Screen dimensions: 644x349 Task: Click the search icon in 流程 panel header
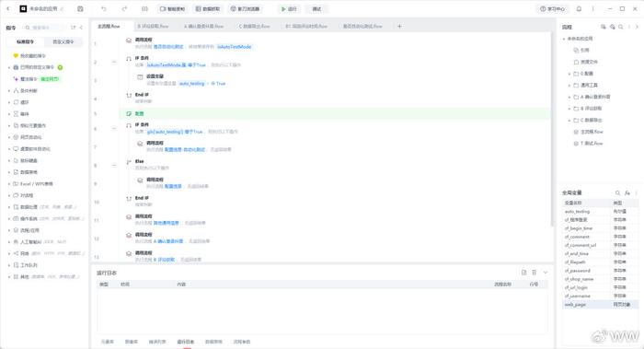tap(621, 27)
